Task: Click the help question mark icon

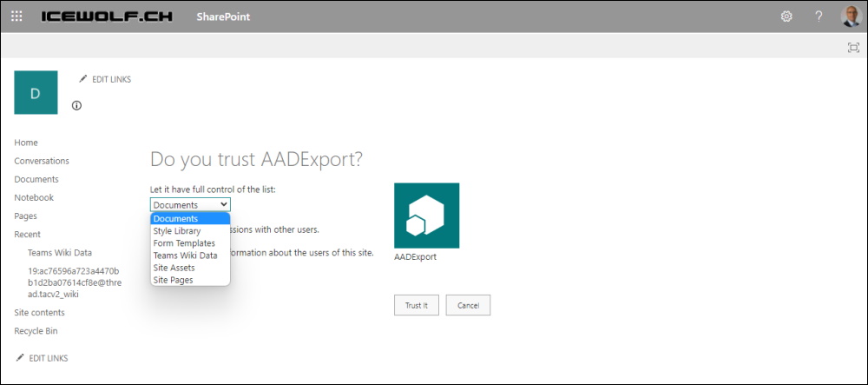Action: tap(819, 17)
